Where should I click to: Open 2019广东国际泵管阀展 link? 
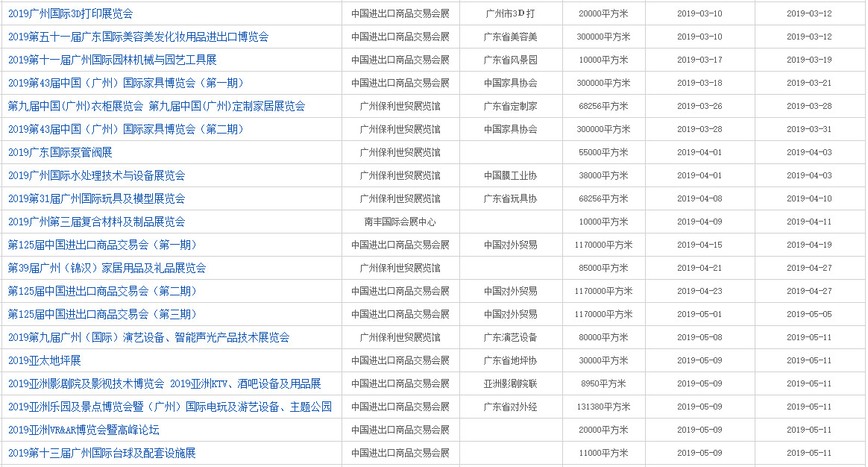click(60, 152)
